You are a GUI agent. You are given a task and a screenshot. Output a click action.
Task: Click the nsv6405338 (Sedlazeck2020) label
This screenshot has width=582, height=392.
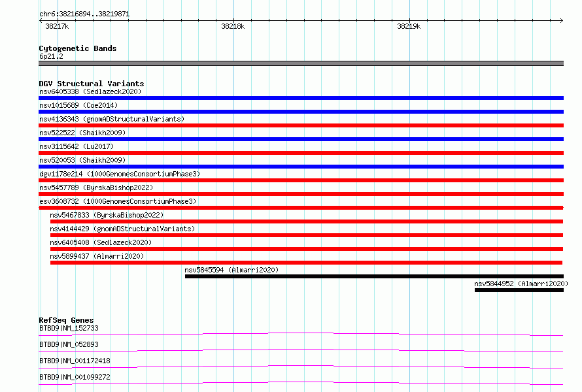[90, 91]
